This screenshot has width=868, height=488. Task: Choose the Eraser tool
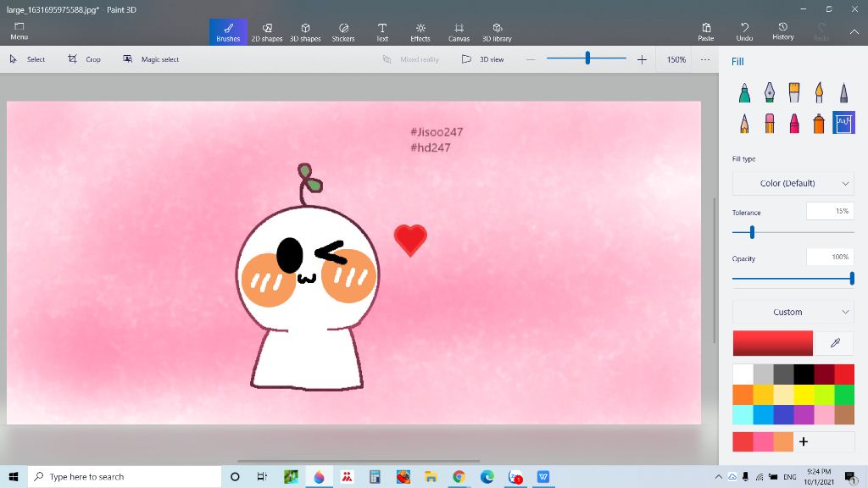coord(770,124)
